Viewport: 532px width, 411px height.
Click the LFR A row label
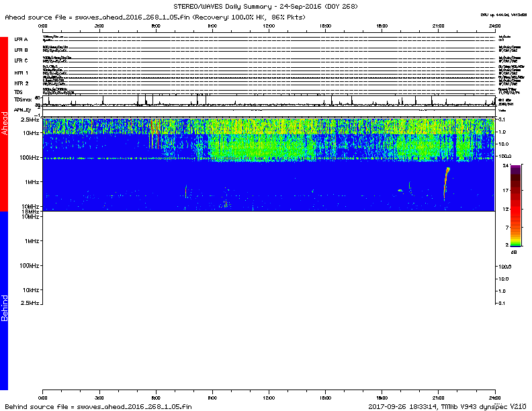click(21, 40)
